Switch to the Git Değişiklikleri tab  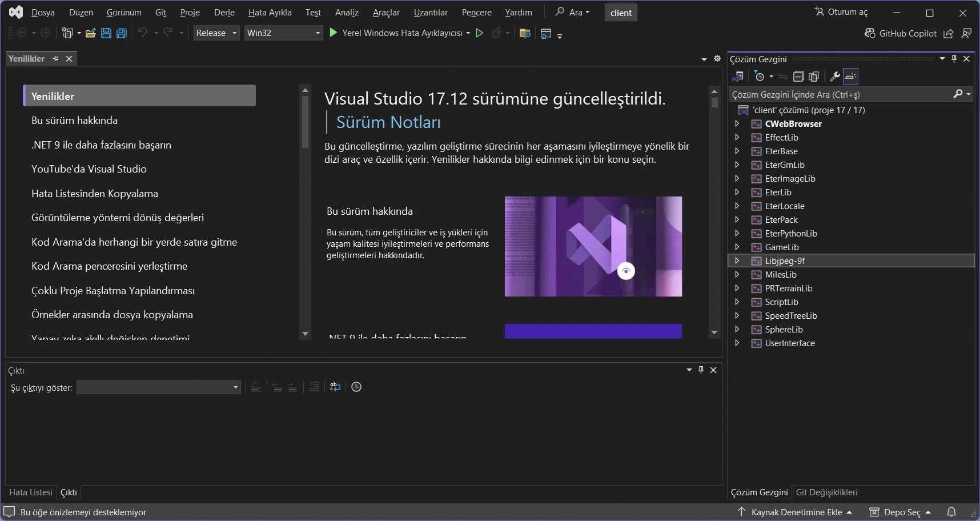[827, 492]
